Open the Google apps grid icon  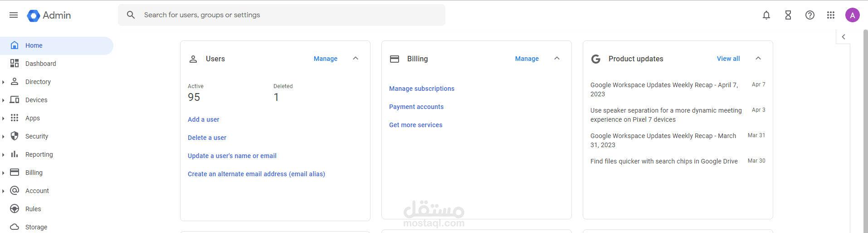click(831, 15)
